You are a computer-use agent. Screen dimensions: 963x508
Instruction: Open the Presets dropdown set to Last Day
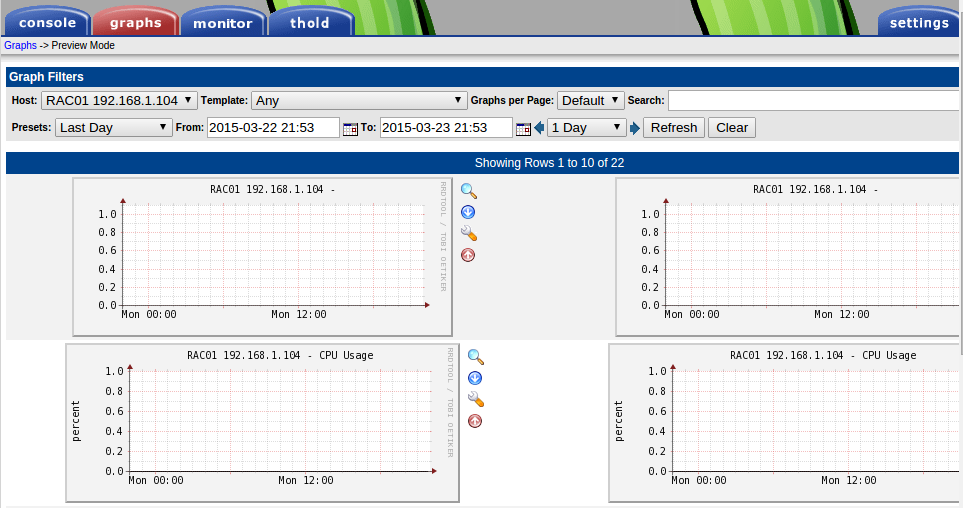(x=114, y=128)
